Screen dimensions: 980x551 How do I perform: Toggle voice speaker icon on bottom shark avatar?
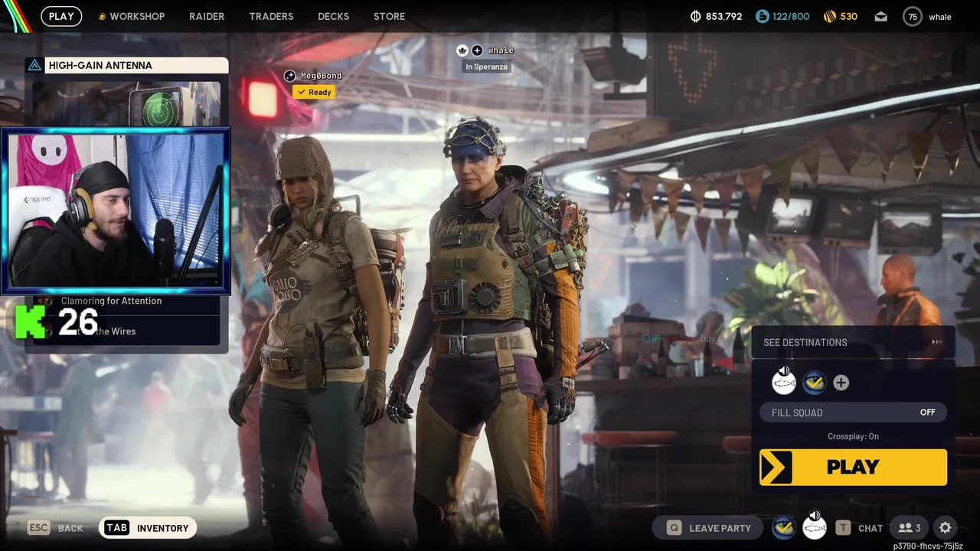point(815,516)
